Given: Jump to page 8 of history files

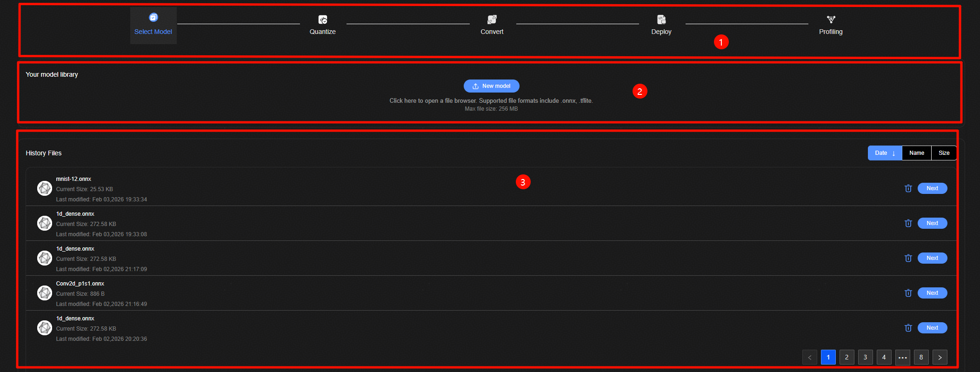Looking at the screenshot, I should [921, 357].
